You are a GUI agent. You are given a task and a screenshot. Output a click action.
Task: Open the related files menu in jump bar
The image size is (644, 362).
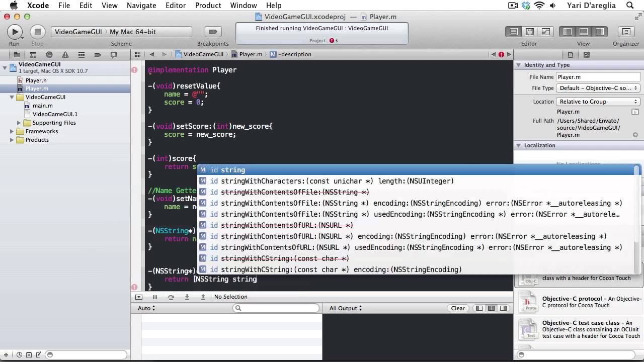[x=137, y=54]
